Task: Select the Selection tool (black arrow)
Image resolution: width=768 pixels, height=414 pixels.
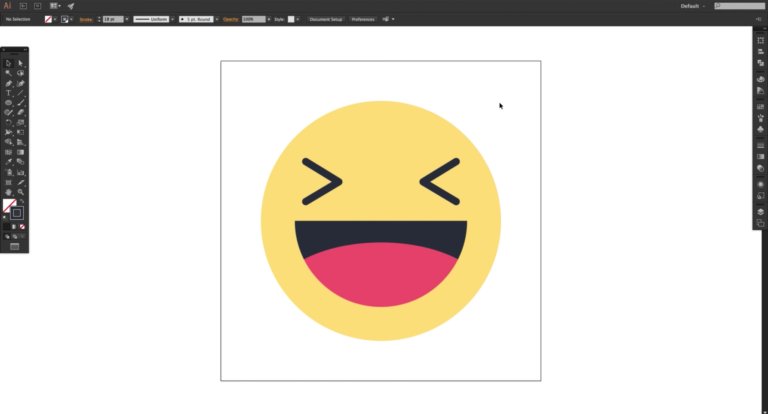Action: 8,63
